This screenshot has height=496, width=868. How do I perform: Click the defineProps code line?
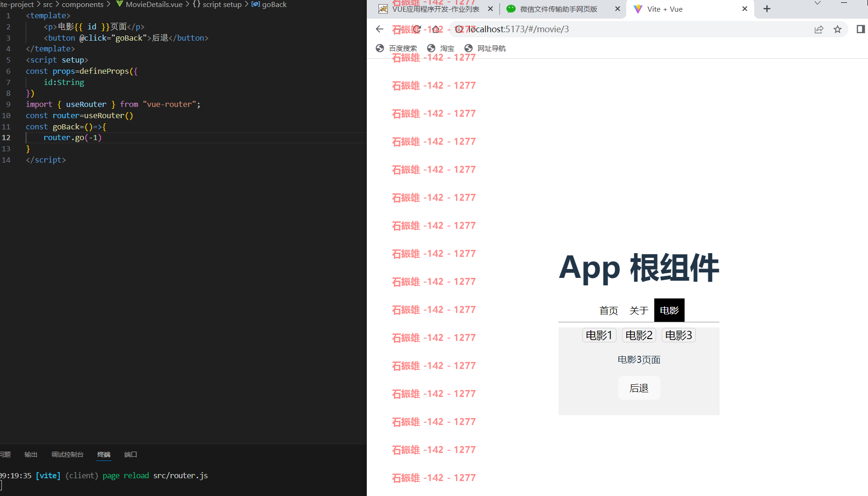click(82, 71)
